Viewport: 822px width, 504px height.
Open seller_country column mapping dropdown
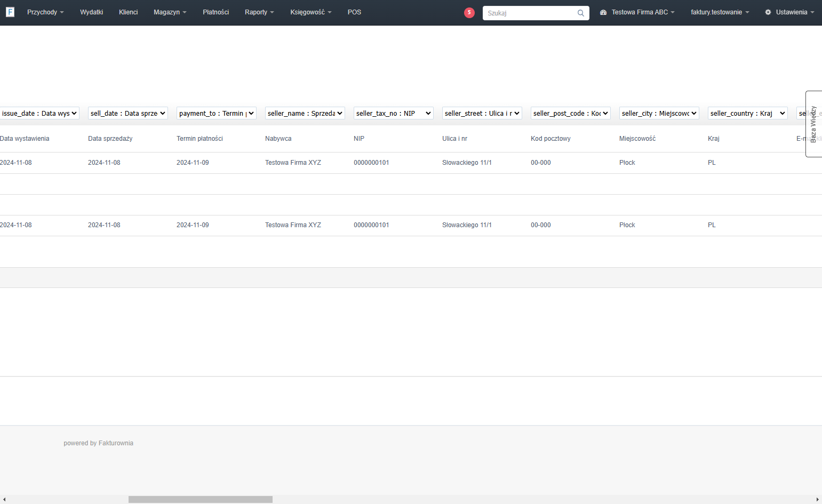(x=748, y=113)
